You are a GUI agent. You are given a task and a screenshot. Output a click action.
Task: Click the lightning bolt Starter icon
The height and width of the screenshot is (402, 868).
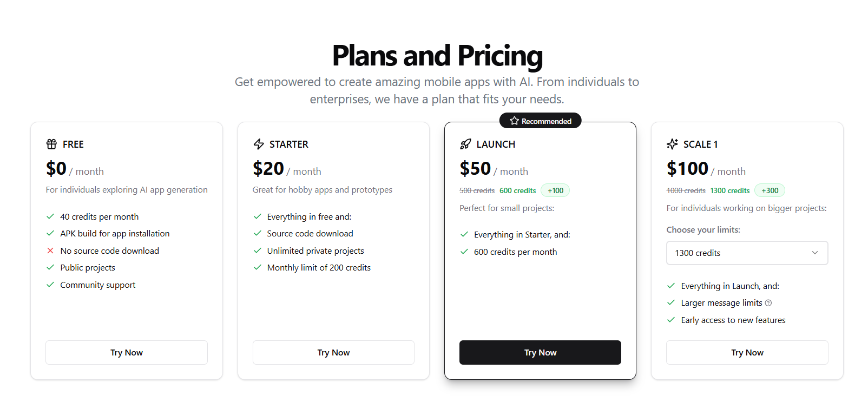(259, 144)
